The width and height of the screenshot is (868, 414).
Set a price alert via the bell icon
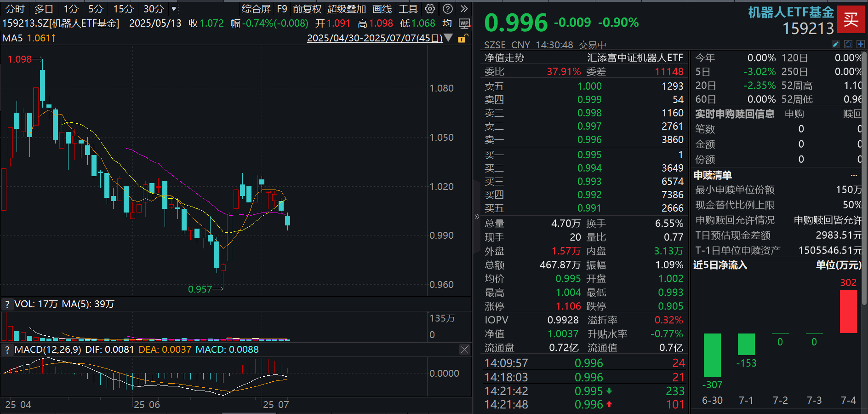coord(847,44)
